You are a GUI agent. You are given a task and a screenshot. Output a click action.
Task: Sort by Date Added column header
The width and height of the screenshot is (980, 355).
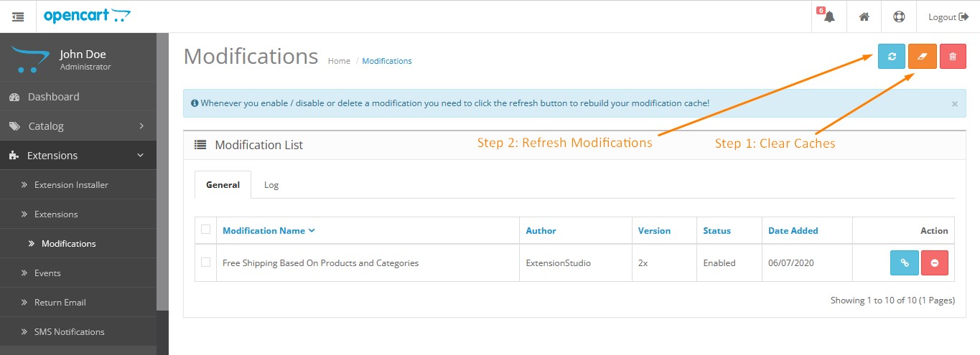[x=793, y=231]
